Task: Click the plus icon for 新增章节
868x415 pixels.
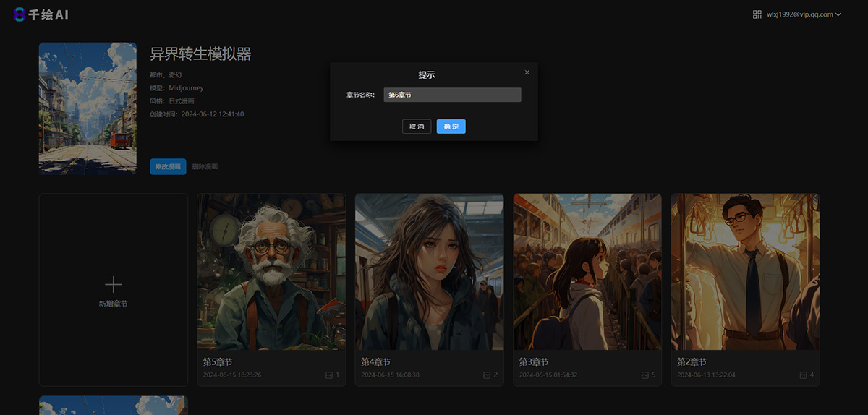Action: tap(114, 284)
